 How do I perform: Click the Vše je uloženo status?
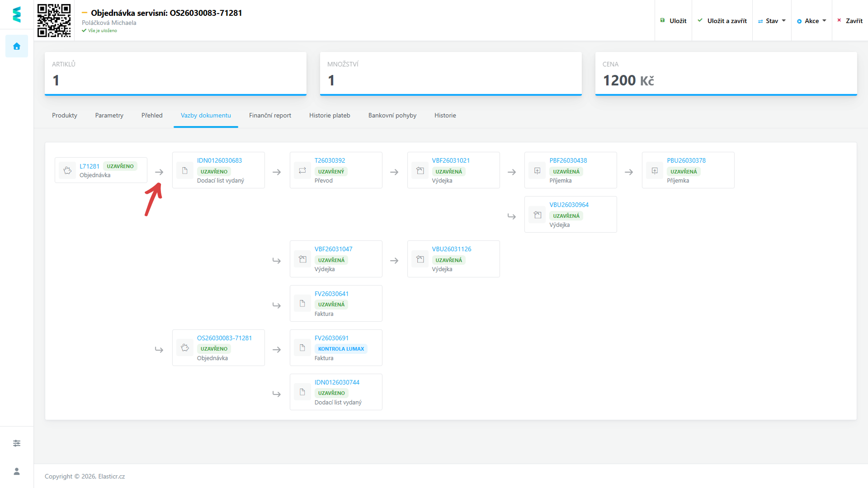[x=99, y=31]
